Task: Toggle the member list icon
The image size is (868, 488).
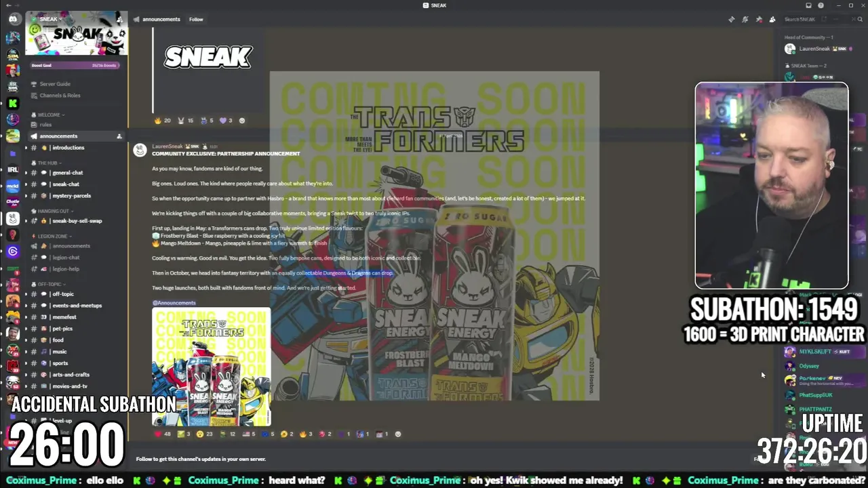Action: pyautogui.click(x=772, y=19)
